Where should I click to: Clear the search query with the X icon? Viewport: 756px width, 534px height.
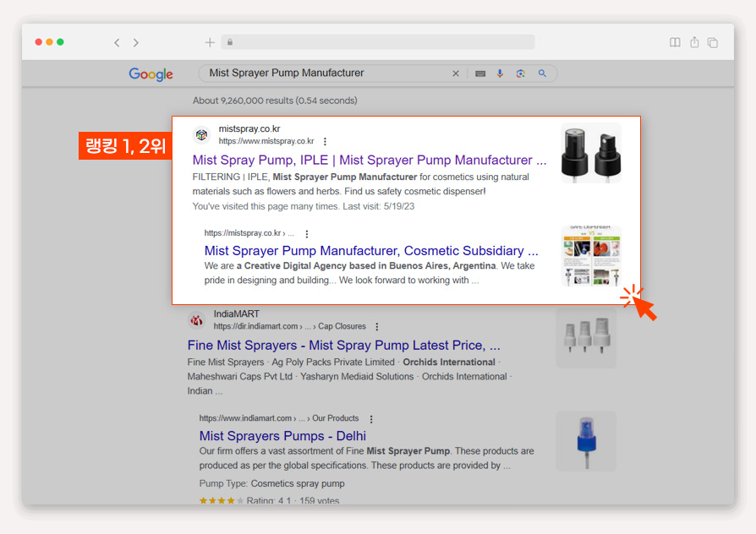tap(456, 74)
